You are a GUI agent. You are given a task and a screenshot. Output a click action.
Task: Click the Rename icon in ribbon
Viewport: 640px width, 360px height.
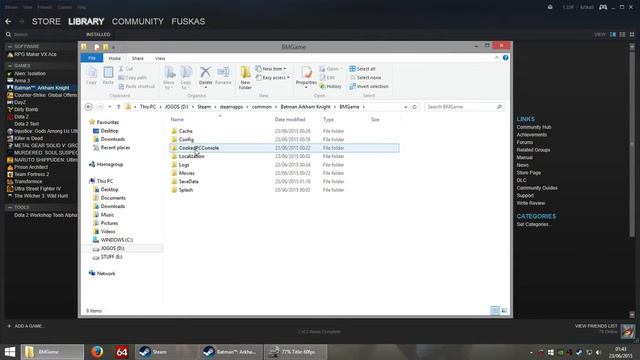click(x=223, y=76)
